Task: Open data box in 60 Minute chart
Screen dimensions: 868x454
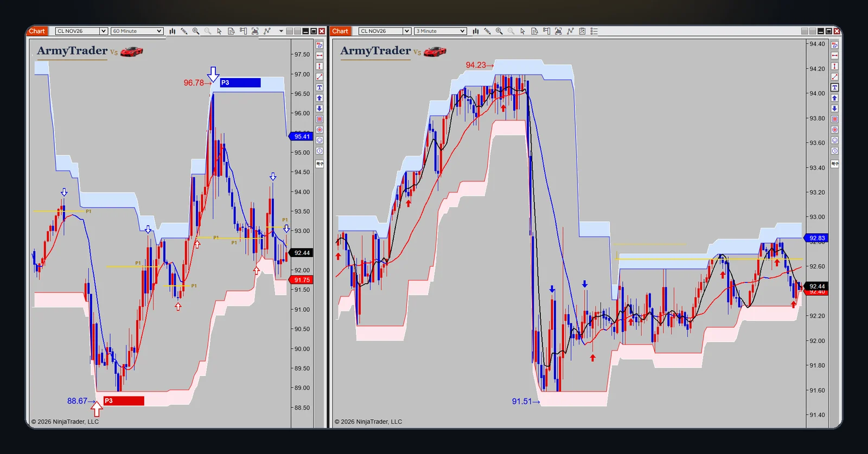Action: tap(231, 31)
